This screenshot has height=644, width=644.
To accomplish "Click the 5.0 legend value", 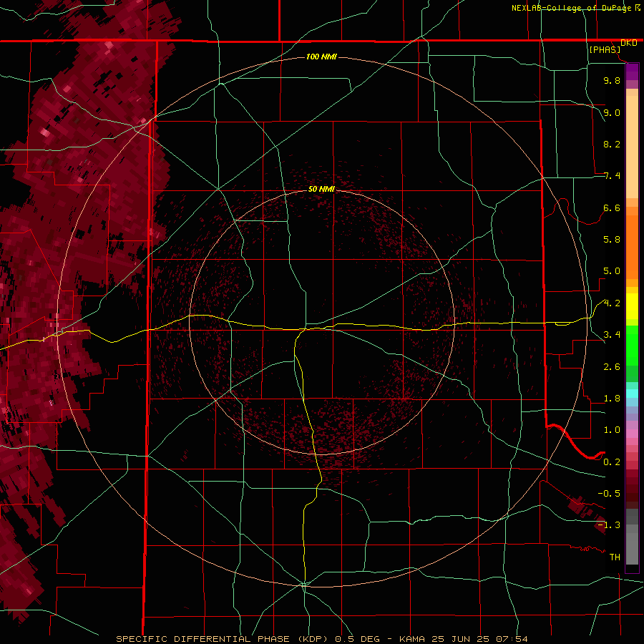I will 612,271.
